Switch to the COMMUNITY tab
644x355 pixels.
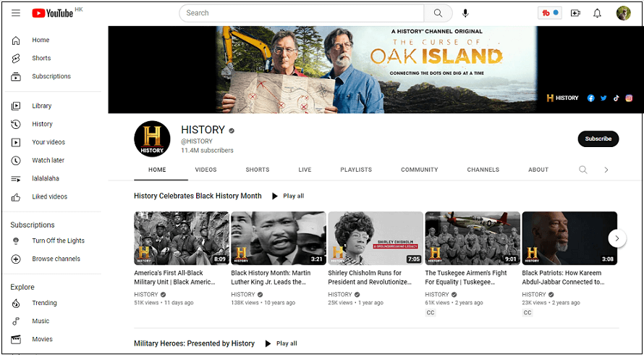pyautogui.click(x=420, y=170)
